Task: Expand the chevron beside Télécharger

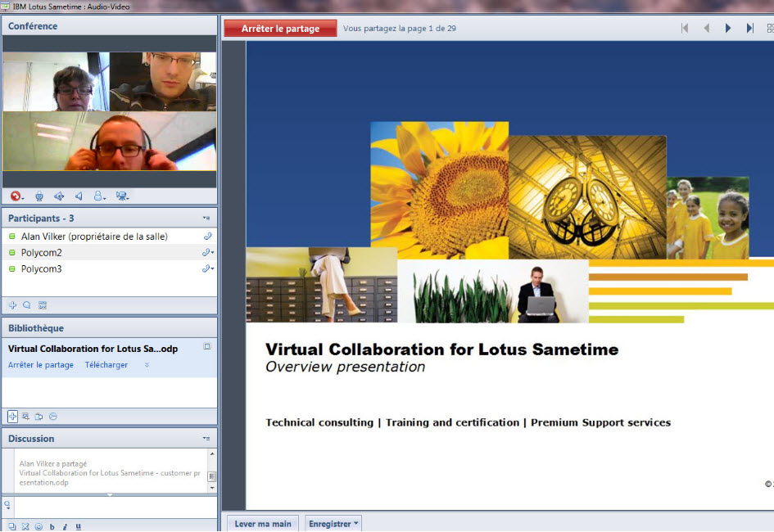Action: point(147,365)
